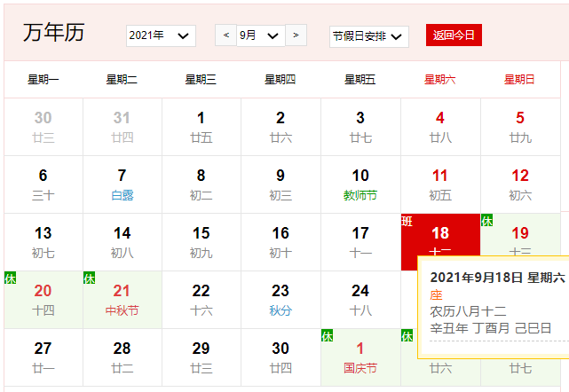
Task: Select September 15 初九
Action: coord(202,242)
